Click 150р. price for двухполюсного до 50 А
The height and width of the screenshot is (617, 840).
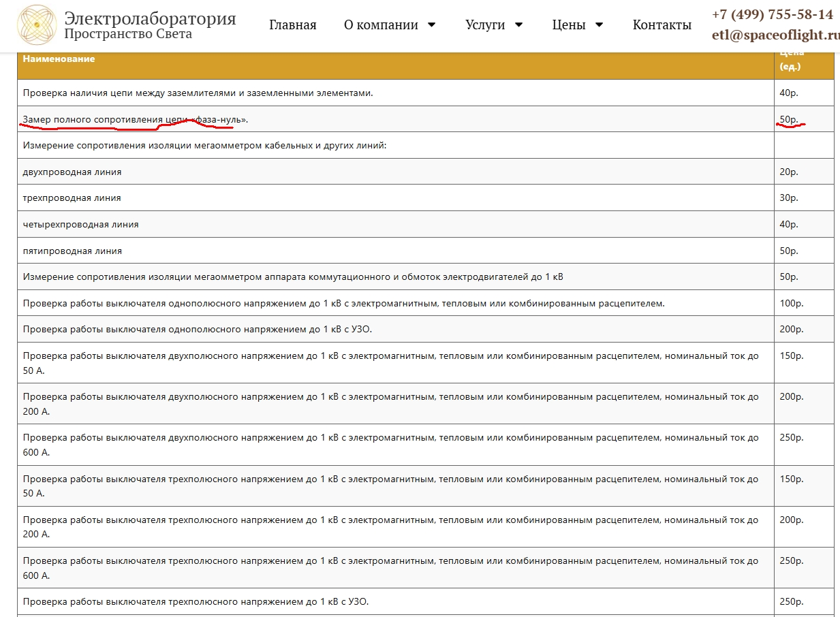point(792,356)
